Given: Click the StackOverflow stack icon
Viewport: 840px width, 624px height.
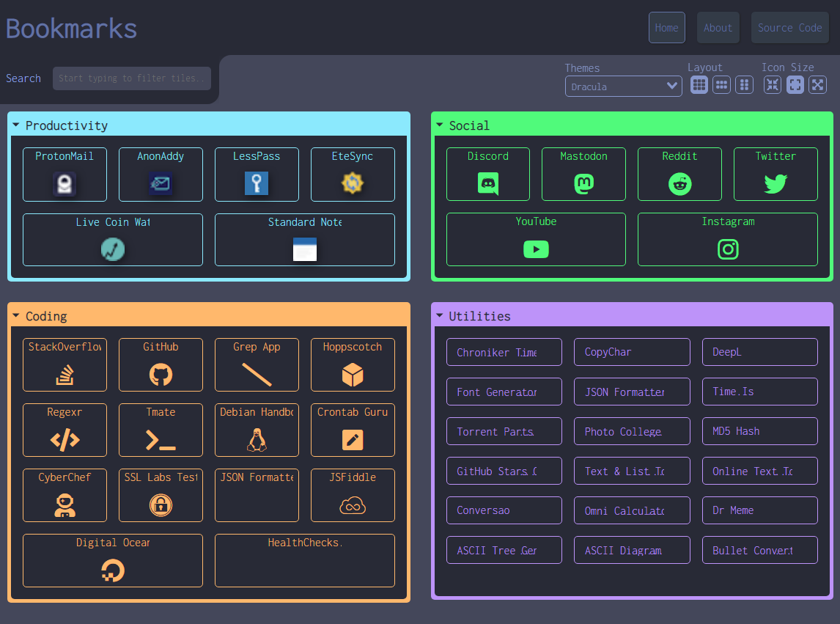Looking at the screenshot, I should pyautogui.click(x=65, y=375).
